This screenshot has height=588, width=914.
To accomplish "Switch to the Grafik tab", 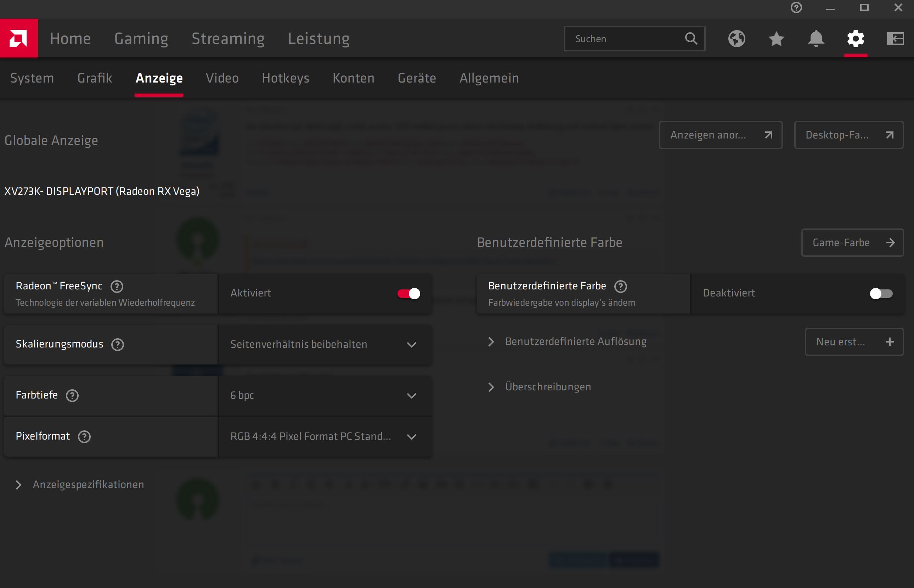I will click(95, 78).
